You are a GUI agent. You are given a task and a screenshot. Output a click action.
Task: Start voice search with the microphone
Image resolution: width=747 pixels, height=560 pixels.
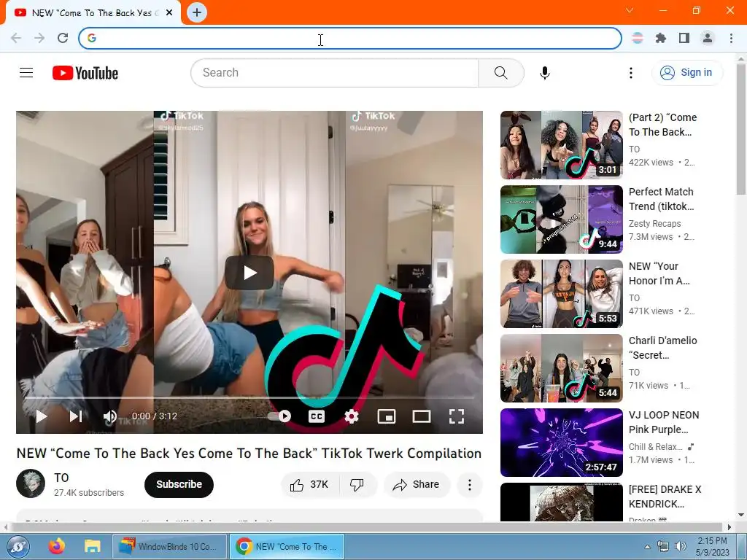click(x=545, y=73)
